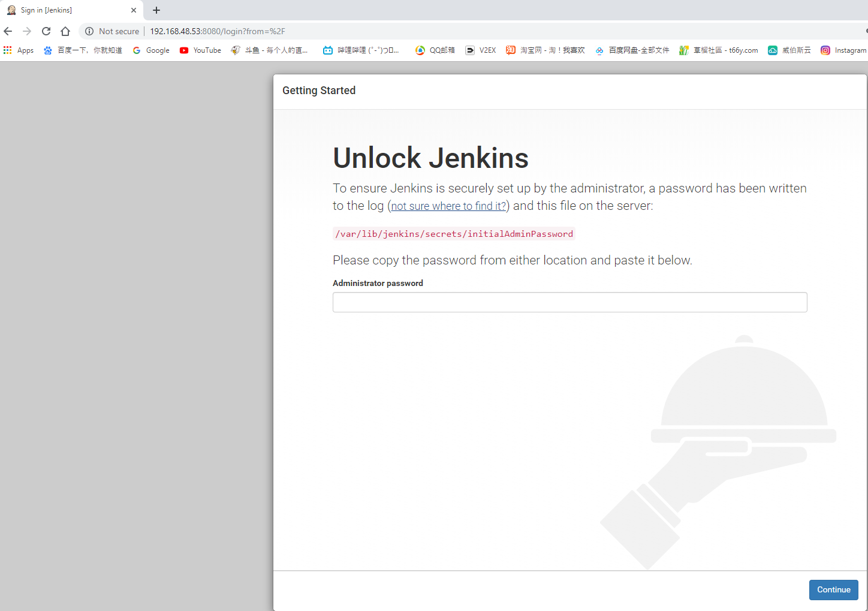868x611 pixels.
Task: Open the 哔哩哔哩 bookmark
Action: [x=361, y=50]
